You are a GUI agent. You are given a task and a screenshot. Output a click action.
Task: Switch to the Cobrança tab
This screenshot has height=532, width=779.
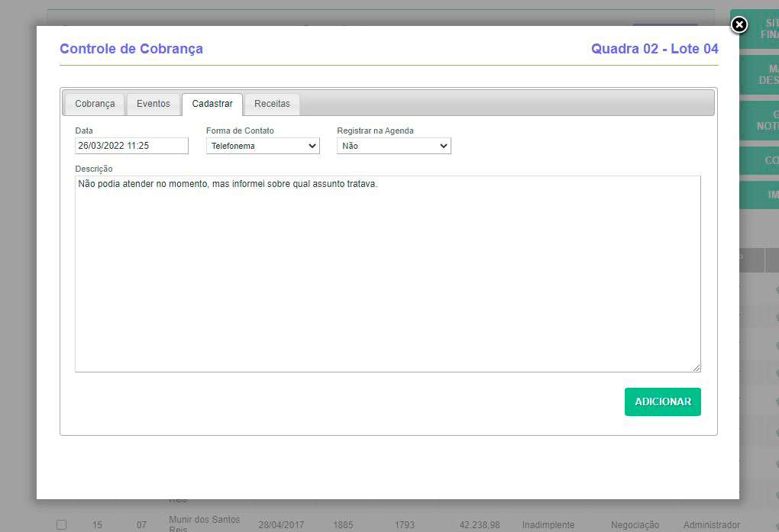point(95,104)
